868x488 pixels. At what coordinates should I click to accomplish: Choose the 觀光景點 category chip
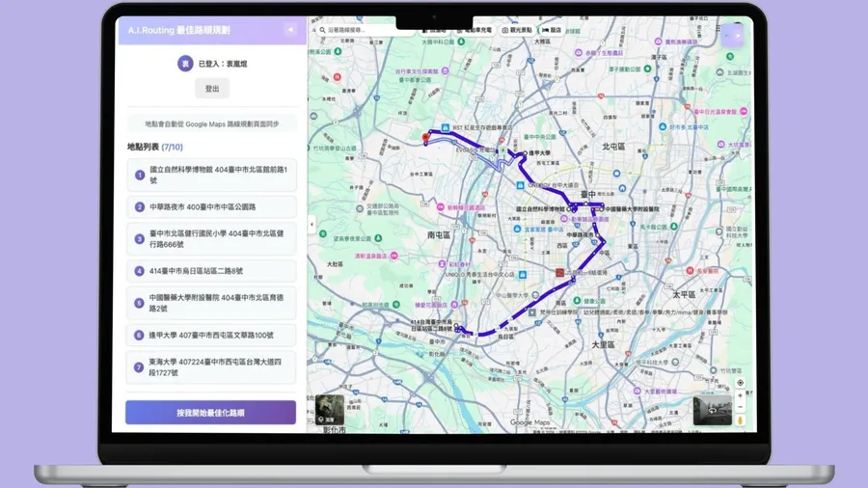[x=517, y=30]
